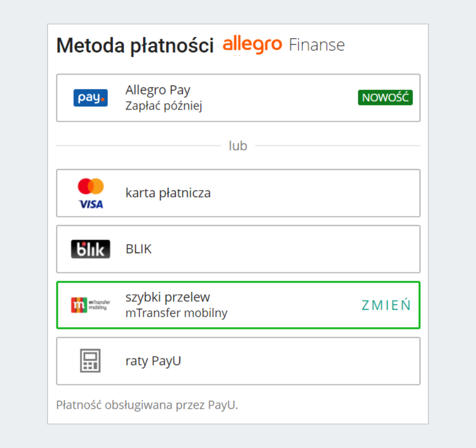Click the calculator icon for raty PayU
The width and height of the screenshot is (476, 448).
coord(90,360)
